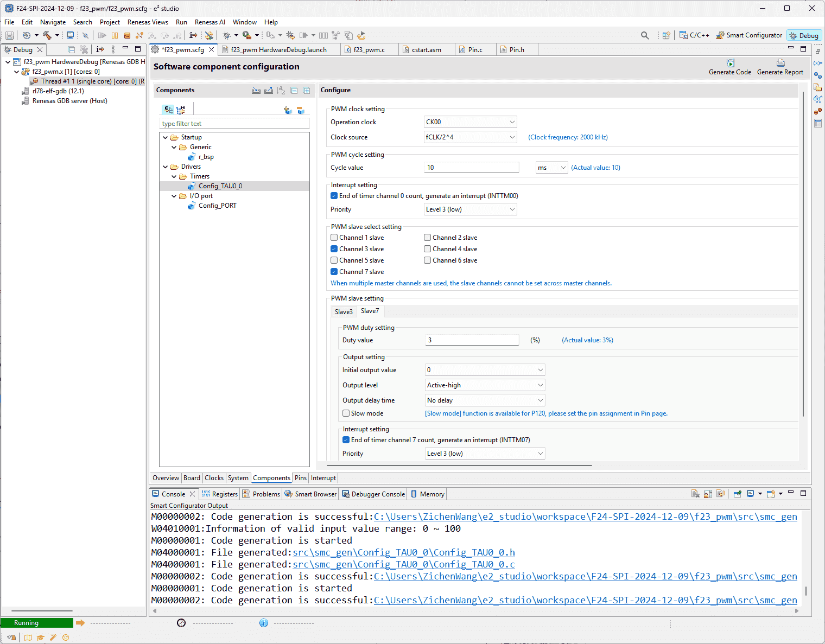Open the Operation clock dropdown

(x=470, y=122)
